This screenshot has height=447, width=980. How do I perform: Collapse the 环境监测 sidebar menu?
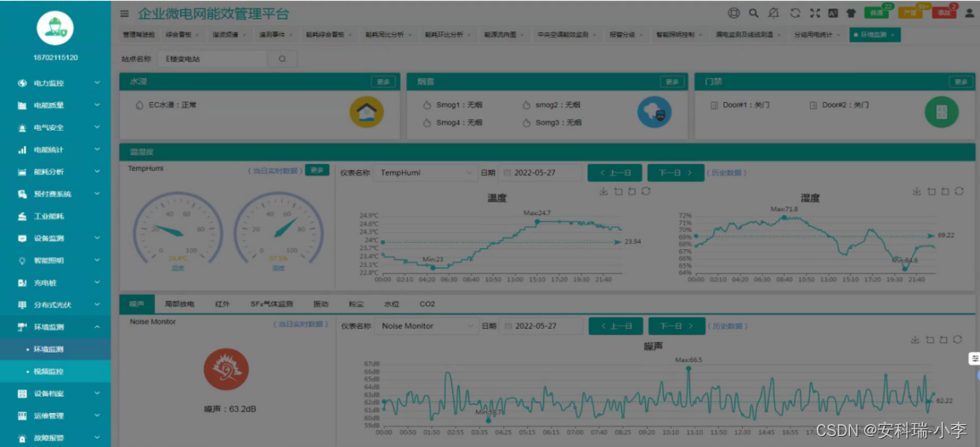pyautogui.click(x=55, y=327)
